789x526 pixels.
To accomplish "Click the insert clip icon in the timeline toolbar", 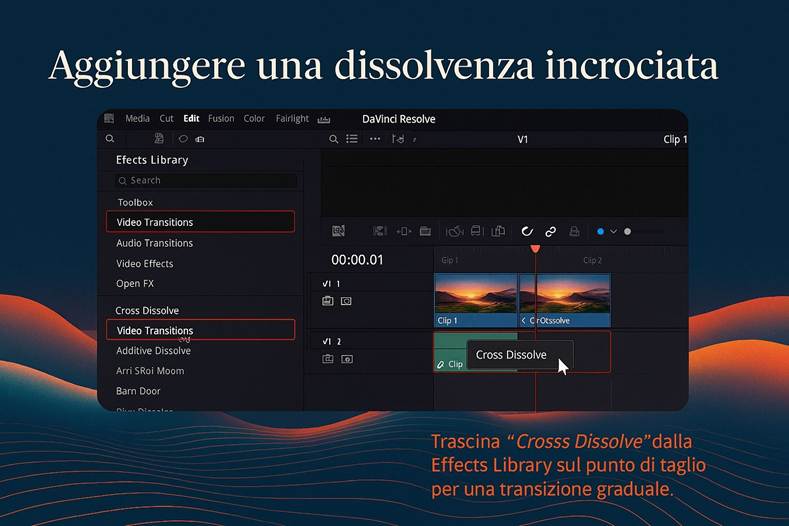I will pyautogui.click(x=403, y=232).
